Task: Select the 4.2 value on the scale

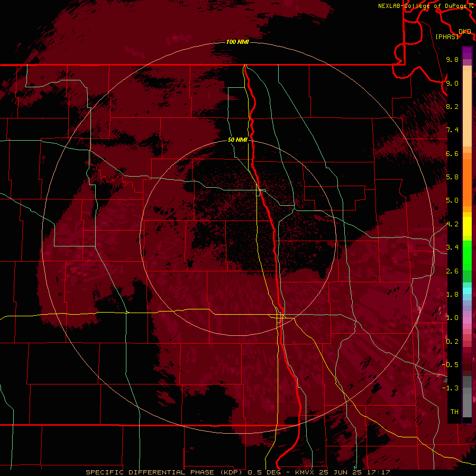Action: tap(452, 224)
